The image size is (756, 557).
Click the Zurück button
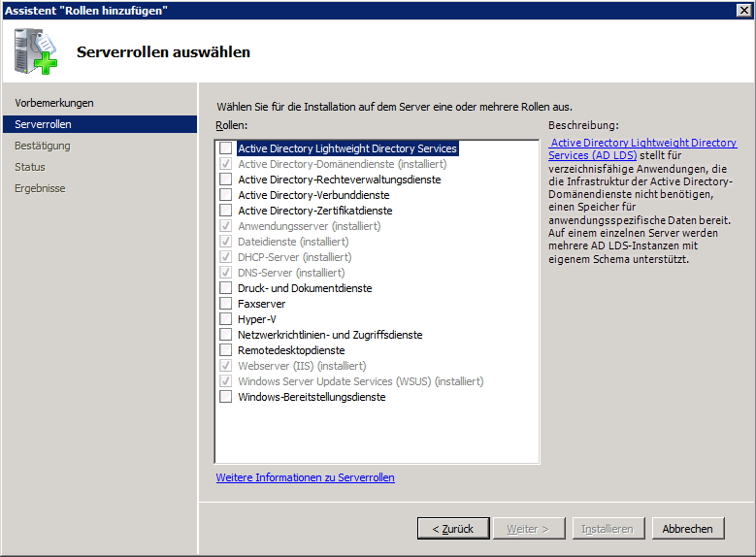[x=453, y=529]
